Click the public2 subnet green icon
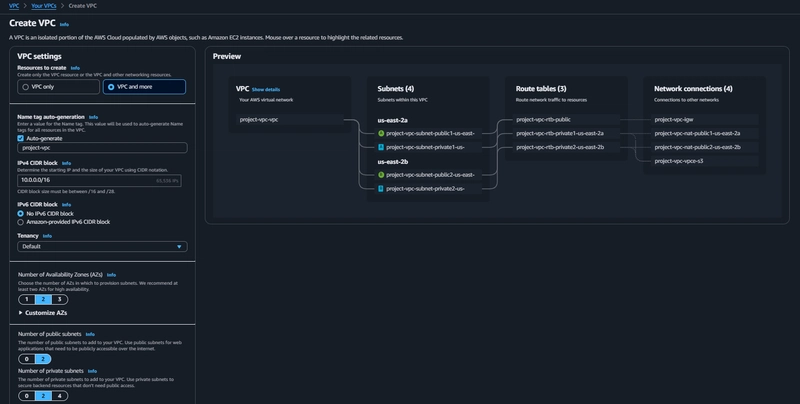The height and width of the screenshot is (404, 800). point(381,174)
